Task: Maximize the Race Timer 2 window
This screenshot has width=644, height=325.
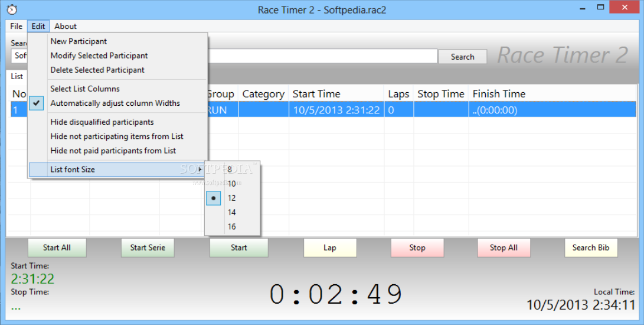Action: point(600,8)
